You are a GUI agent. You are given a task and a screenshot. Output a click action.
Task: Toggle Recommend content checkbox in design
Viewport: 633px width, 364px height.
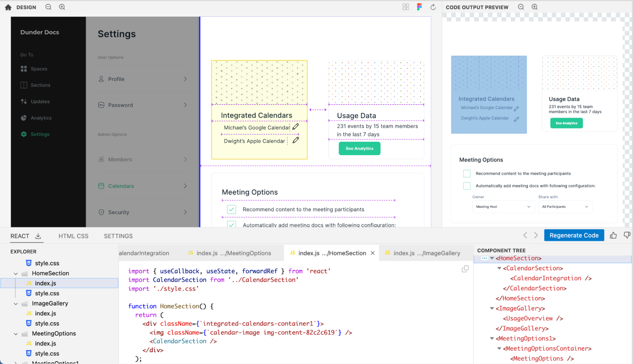coord(231,210)
